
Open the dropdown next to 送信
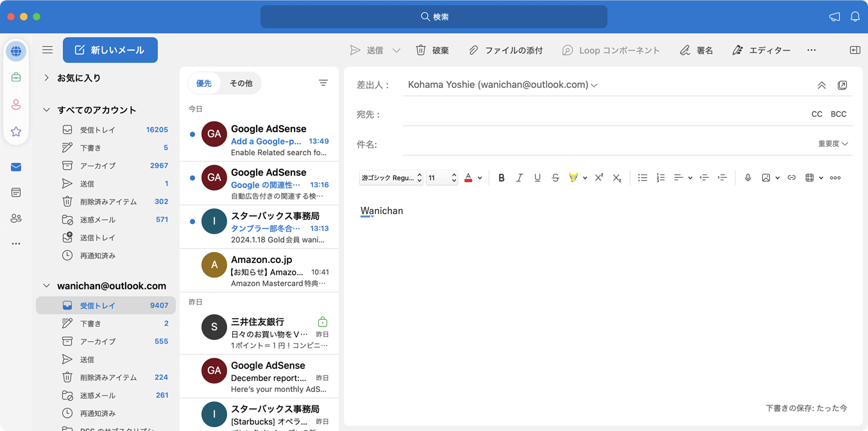click(x=396, y=50)
